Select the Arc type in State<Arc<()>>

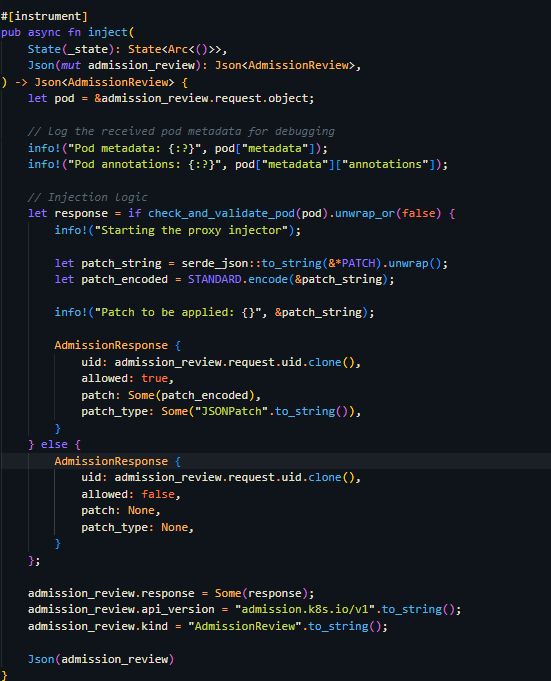click(178, 49)
